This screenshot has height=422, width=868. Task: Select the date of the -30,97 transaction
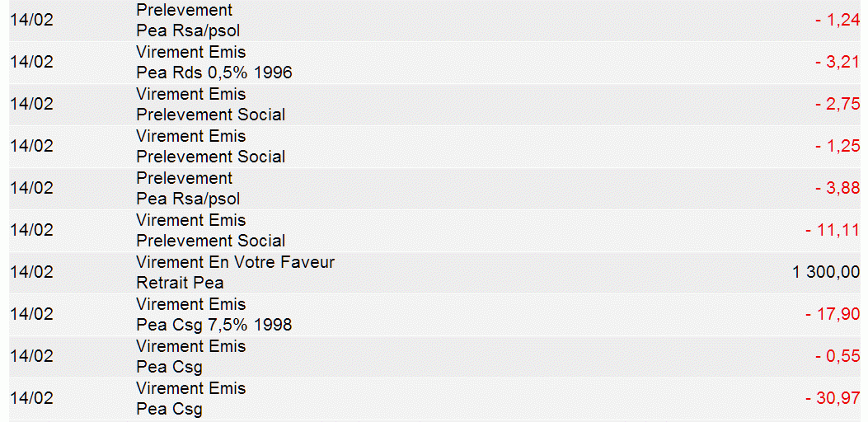tap(31, 399)
